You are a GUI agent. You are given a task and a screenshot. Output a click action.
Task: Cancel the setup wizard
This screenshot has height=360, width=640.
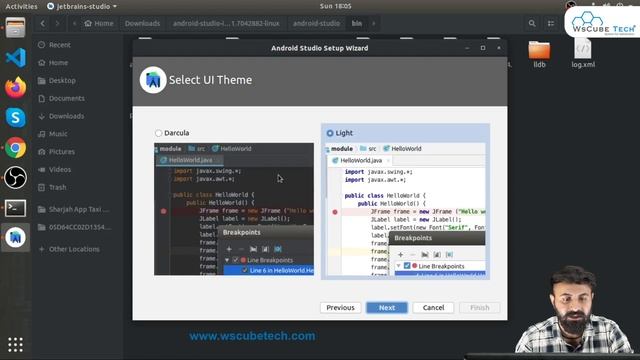(433, 307)
